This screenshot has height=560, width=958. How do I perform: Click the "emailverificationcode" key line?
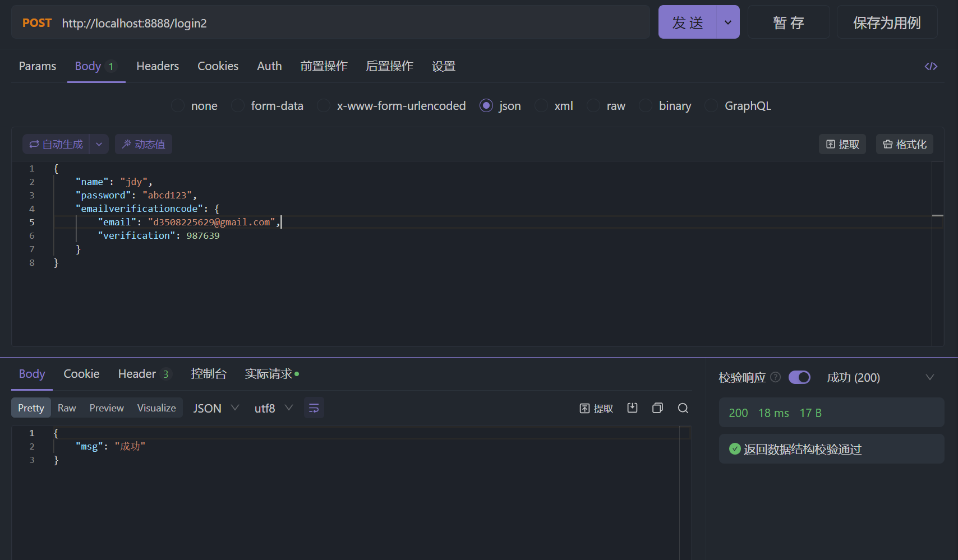tap(148, 209)
